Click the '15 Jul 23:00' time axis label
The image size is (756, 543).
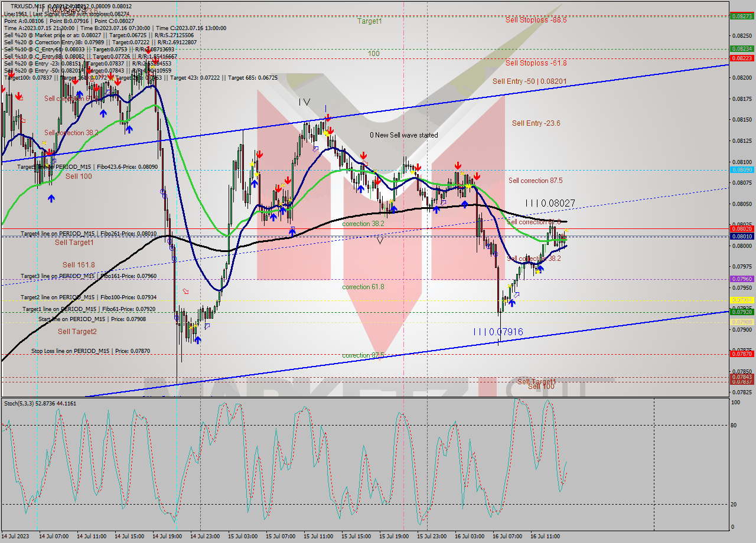432,537
